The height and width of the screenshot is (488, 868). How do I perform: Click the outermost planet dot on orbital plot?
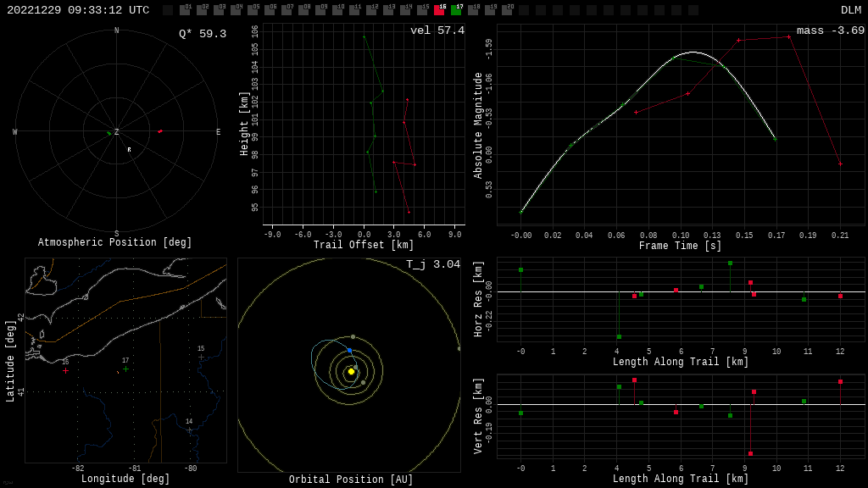tap(459, 348)
